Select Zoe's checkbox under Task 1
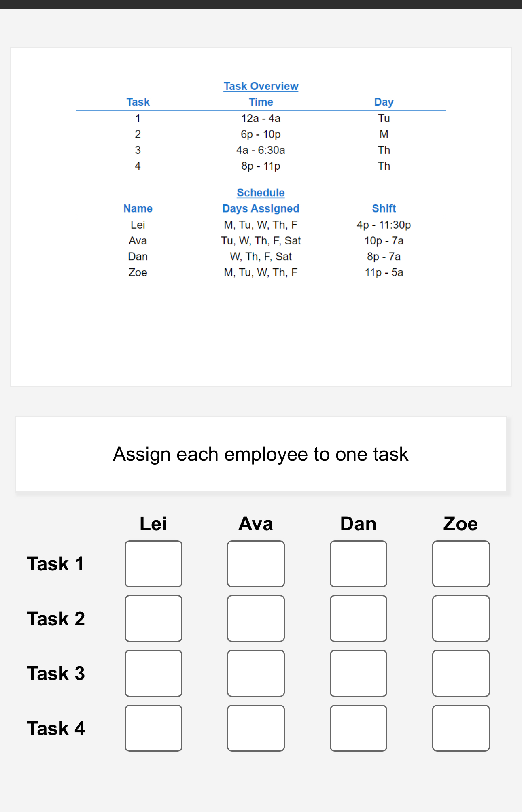The width and height of the screenshot is (522, 812). (x=461, y=564)
